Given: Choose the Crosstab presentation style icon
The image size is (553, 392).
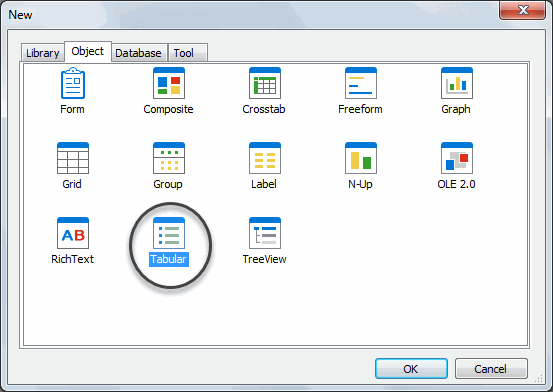Looking at the screenshot, I should click(x=265, y=83).
